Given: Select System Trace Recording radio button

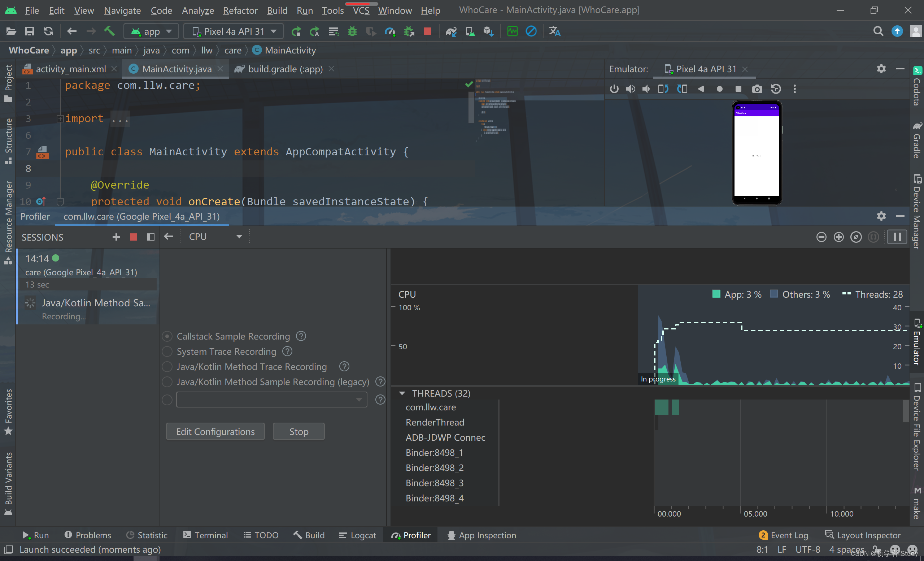Looking at the screenshot, I should 167,351.
